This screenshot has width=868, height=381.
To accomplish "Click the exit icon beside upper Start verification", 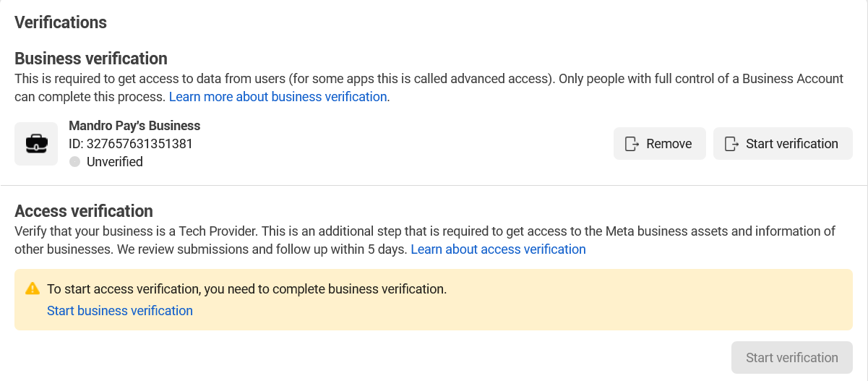I will coord(731,144).
